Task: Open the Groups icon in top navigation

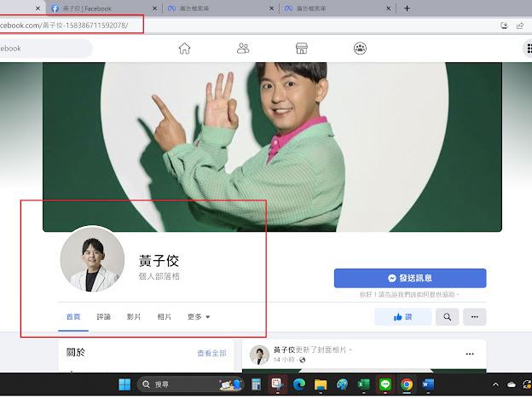Action: tap(360, 49)
